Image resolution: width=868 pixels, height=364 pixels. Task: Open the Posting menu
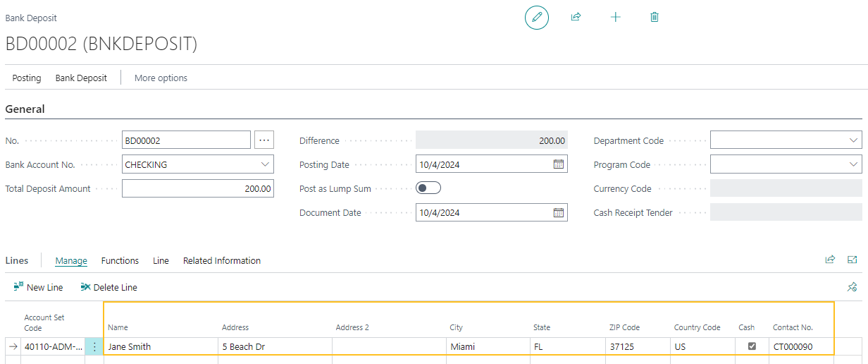click(x=27, y=78)
